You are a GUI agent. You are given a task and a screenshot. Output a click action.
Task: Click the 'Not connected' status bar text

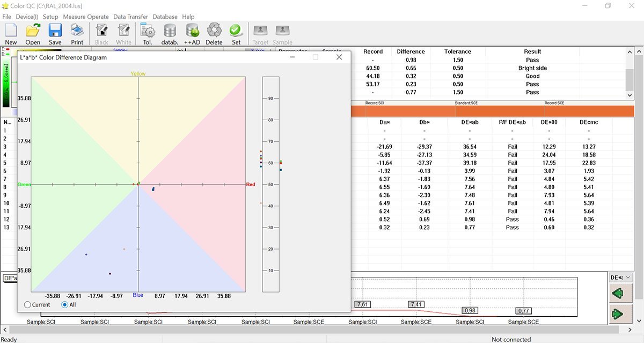511,339
